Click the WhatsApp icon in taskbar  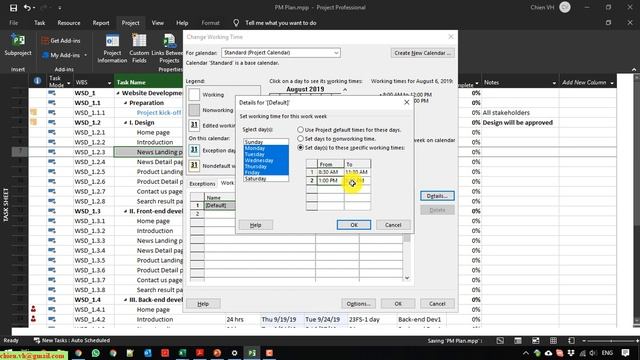click(x=96, y=353)
